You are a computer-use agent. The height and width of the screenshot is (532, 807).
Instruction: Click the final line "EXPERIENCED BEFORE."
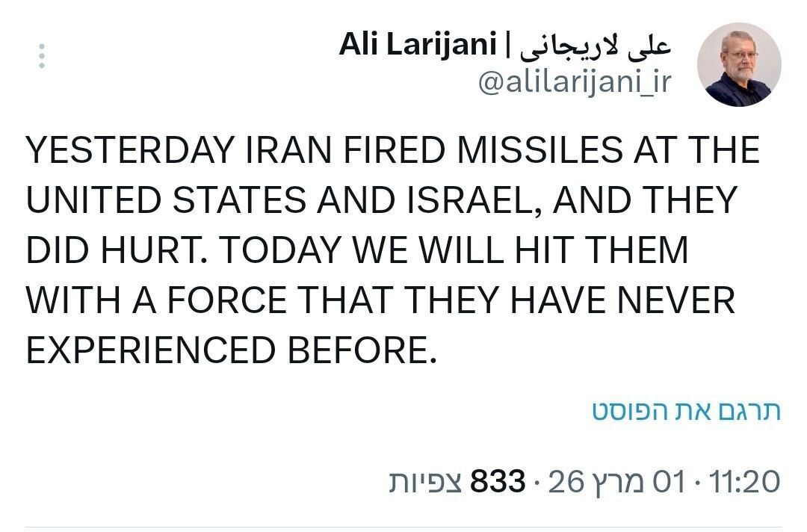point(230,350)
